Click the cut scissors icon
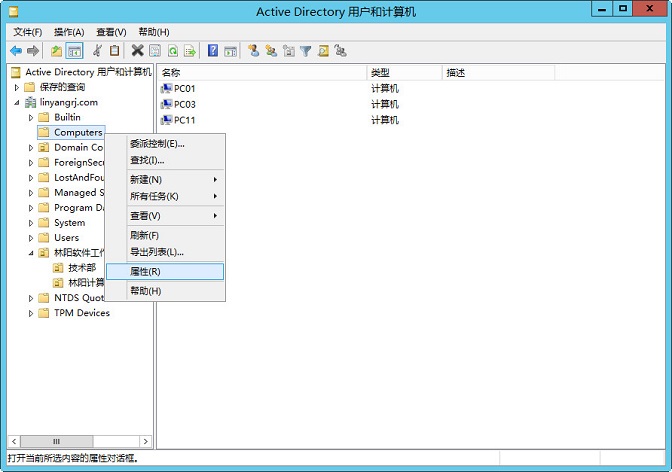The image size is (672, 472). click(97, 51)
